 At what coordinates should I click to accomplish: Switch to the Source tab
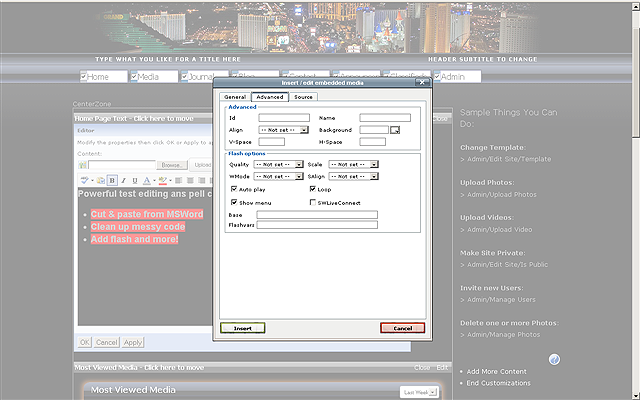(303, 97)
